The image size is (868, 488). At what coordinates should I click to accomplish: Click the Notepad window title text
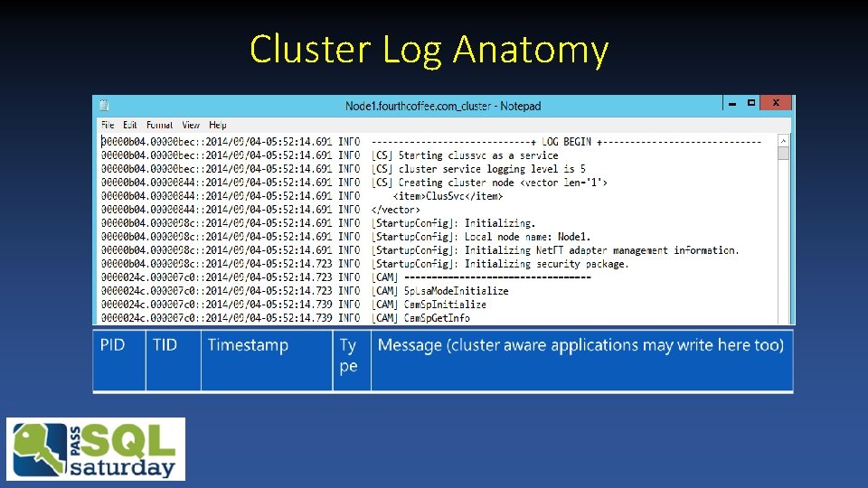443,106
